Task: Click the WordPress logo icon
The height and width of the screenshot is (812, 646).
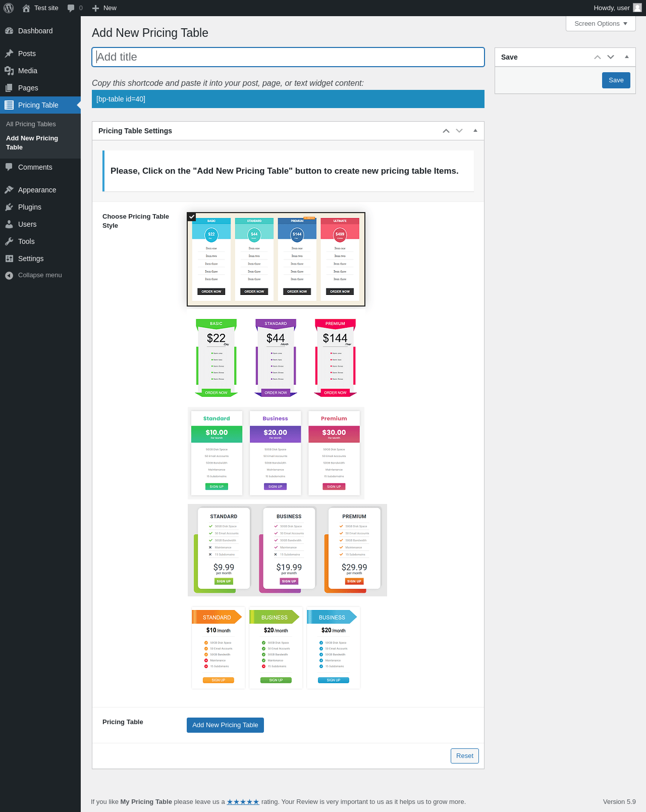Action: pos(9,8)
